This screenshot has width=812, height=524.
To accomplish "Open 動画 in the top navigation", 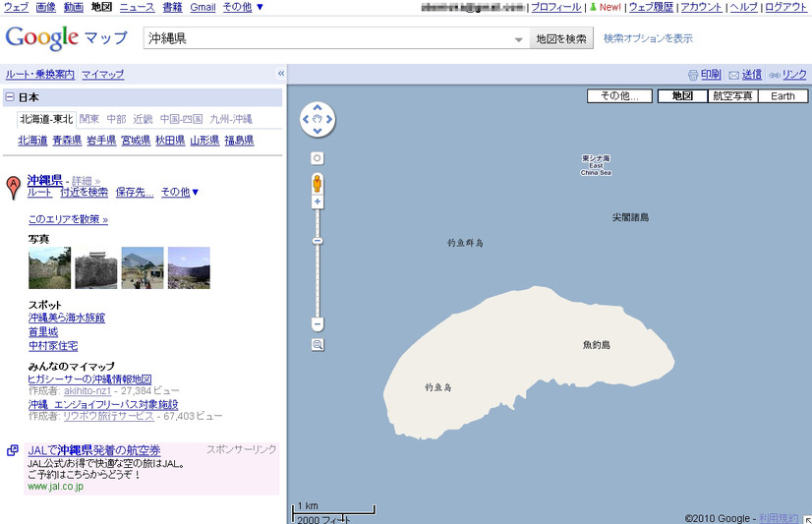I will click(x=74, y=7).
